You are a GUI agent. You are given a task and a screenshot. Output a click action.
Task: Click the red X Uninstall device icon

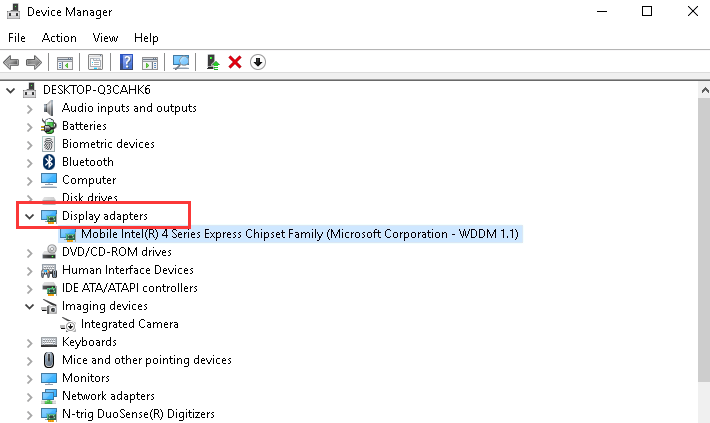click(235, 62)
